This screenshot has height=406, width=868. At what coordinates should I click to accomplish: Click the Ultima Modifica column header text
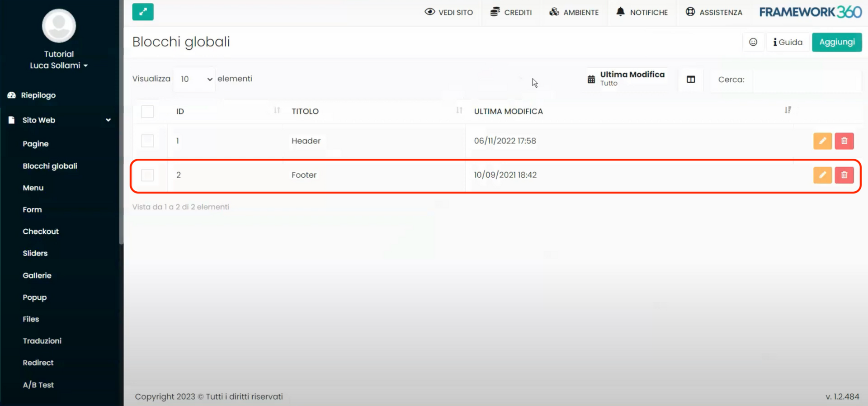point(509,111)
